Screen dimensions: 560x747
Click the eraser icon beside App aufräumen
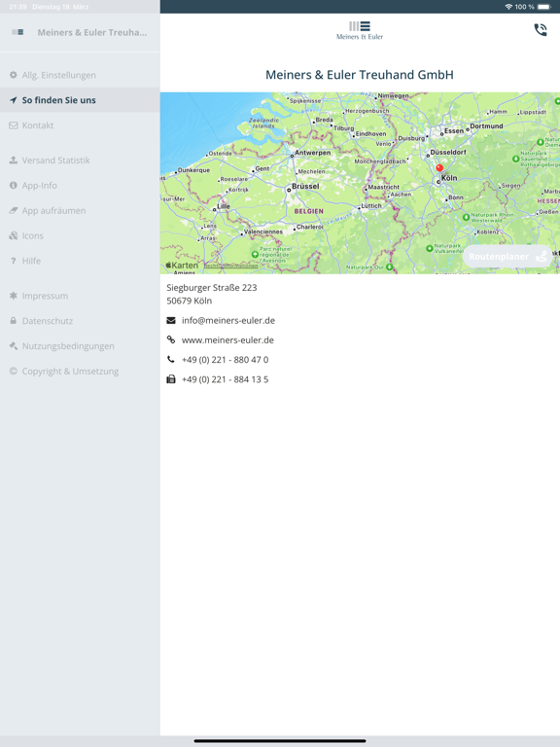click(14, 210)
